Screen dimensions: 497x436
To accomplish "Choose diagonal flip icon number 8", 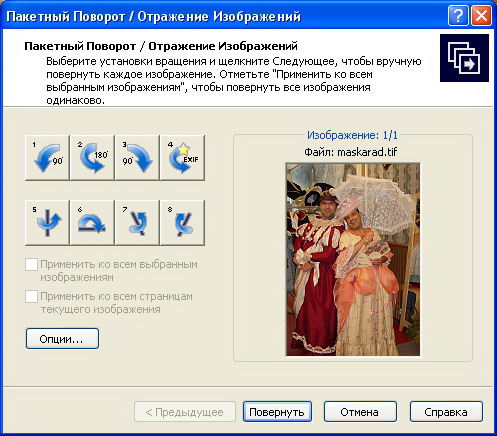I will (182, 223).
